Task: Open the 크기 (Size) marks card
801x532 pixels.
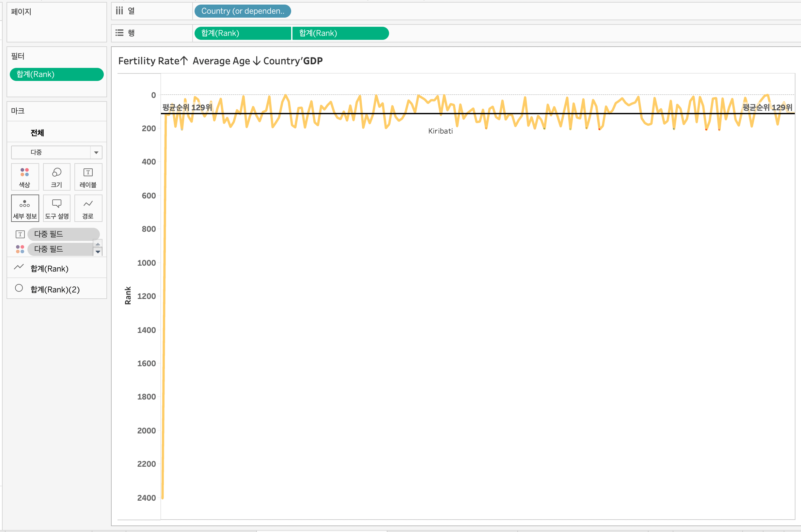Action: point(57,177)
